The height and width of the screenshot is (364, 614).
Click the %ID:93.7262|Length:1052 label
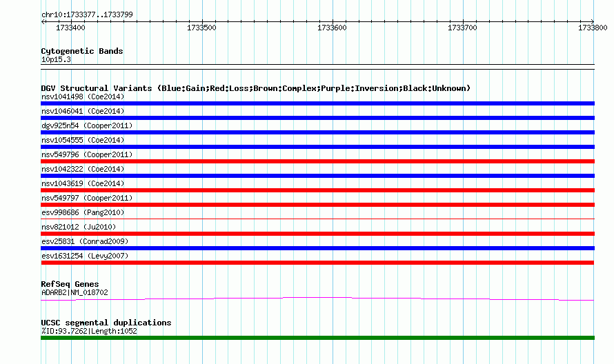pyautogui.click(x=89, y=331)
